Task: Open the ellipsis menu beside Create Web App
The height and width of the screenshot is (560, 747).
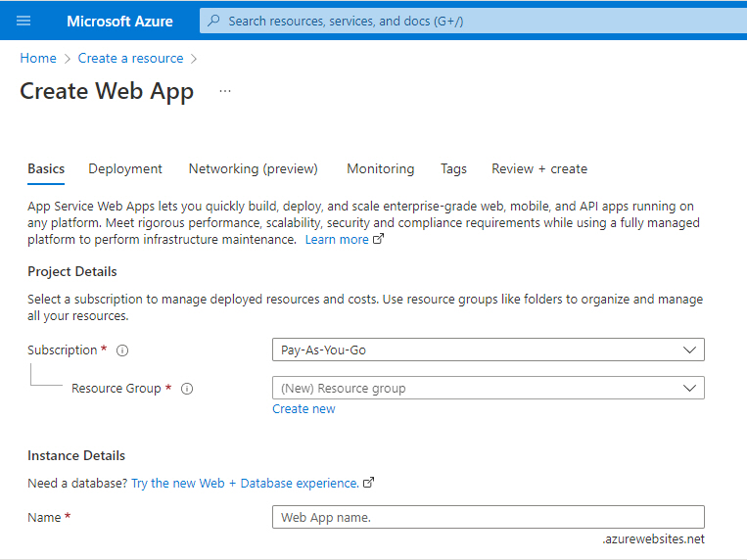Action: [x=225, y=90]
